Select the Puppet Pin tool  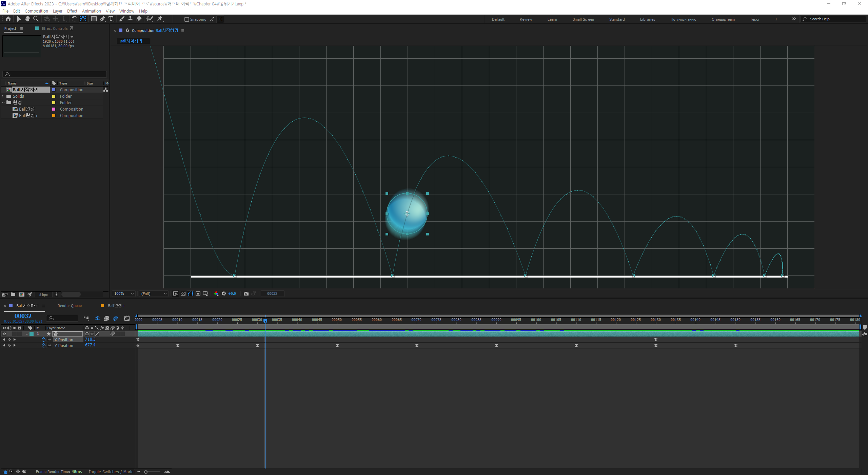160,19
